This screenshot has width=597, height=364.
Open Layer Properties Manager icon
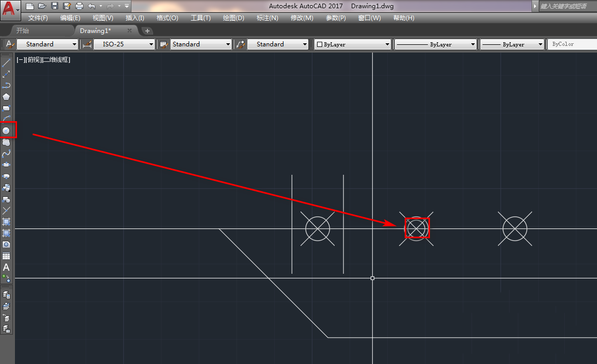pyautogui.click(x=6, y=295)
